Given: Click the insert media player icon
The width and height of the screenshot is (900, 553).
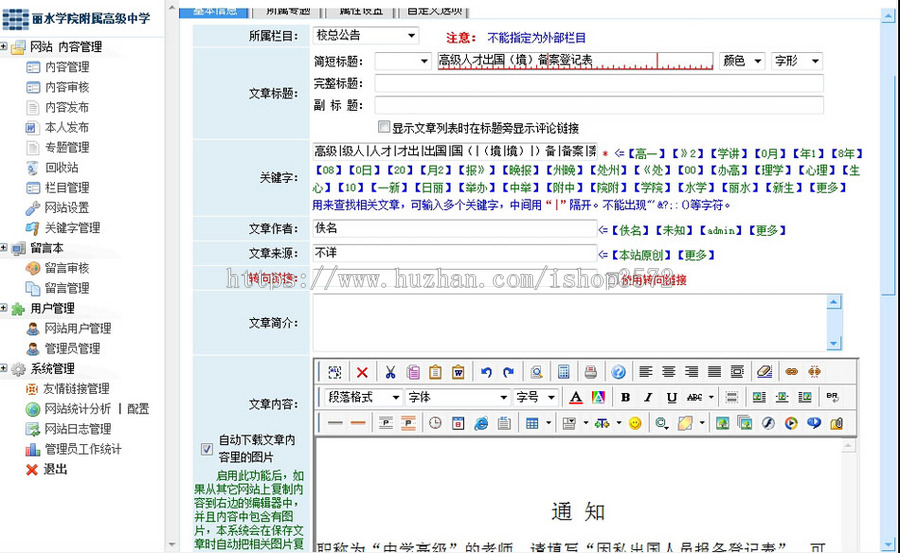Looking at the screenshot, I should click(x=792, y=424).
